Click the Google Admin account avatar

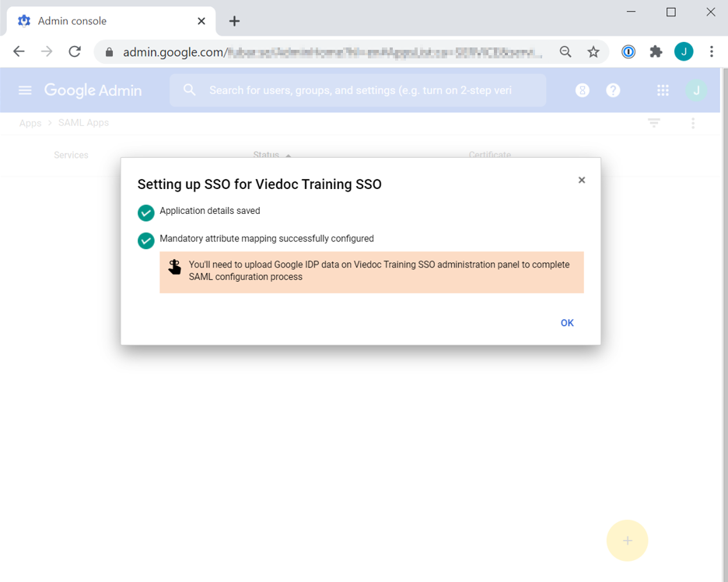696,90
